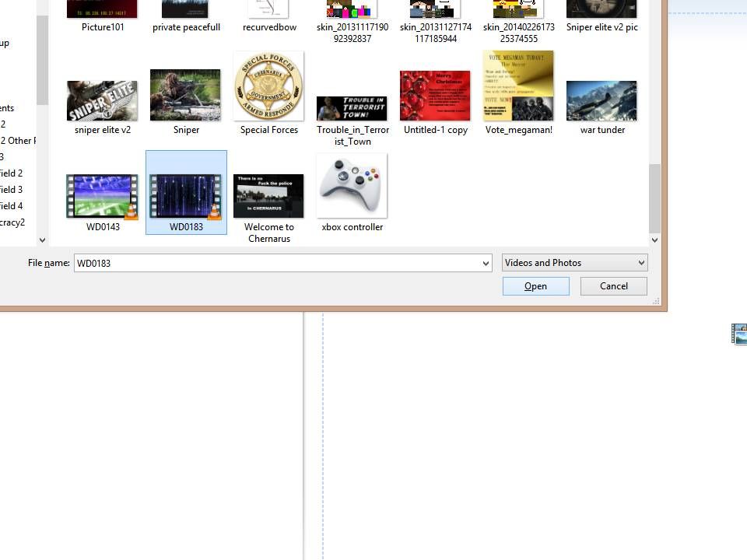
Task: Select the Trouble_in_Terrorist_Town image
Action: coord(352,108)
